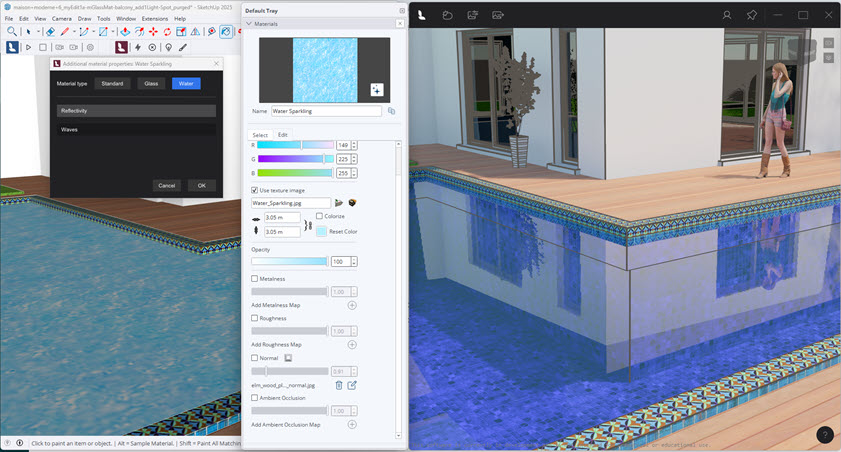Switch to the Select tab
The image size is (841, 452).
pos(260,135)
